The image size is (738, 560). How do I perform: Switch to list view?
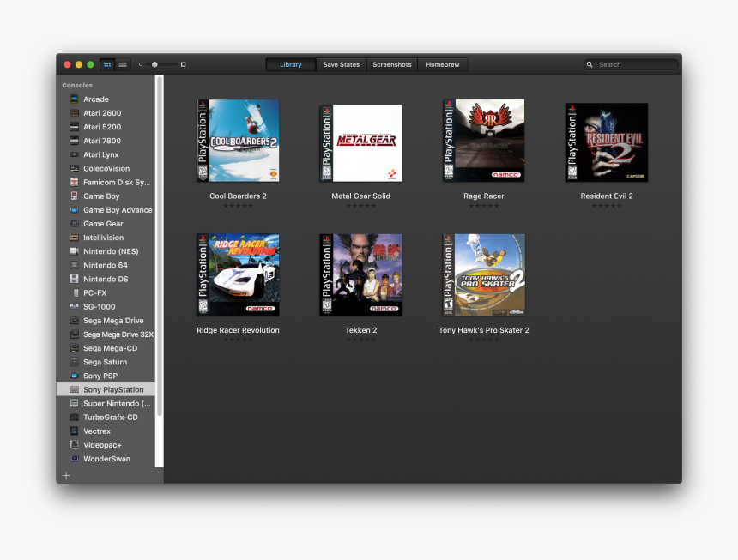click(123, 65)
